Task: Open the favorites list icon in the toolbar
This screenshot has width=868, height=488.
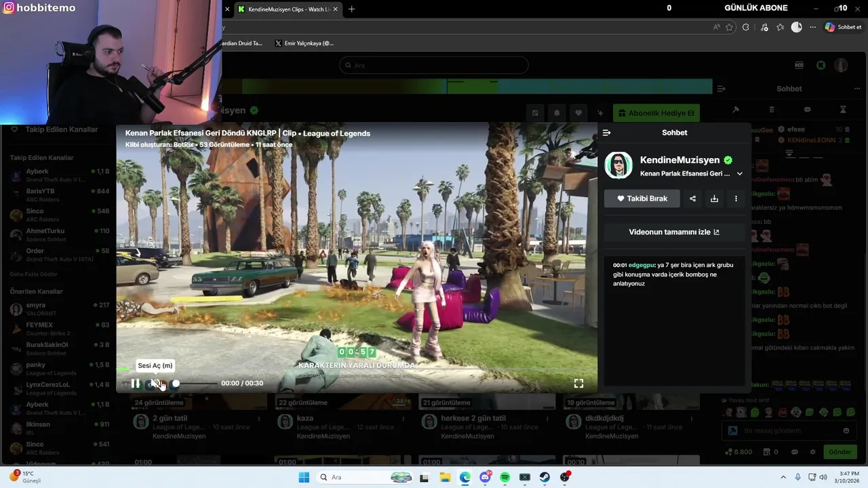Action: (780, 27)
